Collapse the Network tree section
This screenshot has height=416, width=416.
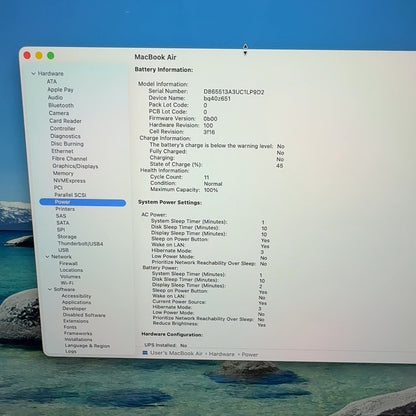47,257
